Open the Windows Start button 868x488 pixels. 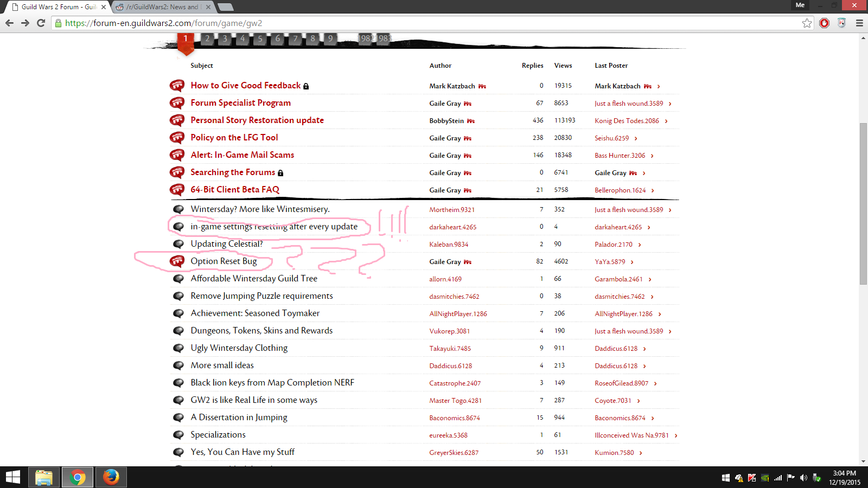[x=13, y=477]
